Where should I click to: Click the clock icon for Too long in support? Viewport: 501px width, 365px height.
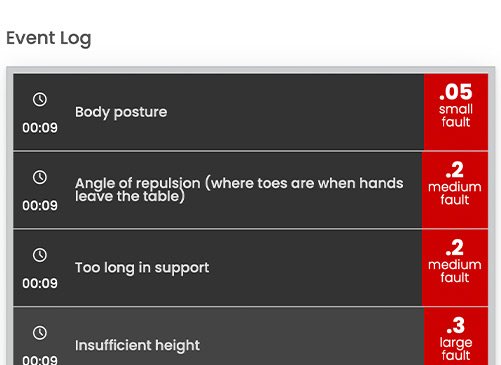40,255
